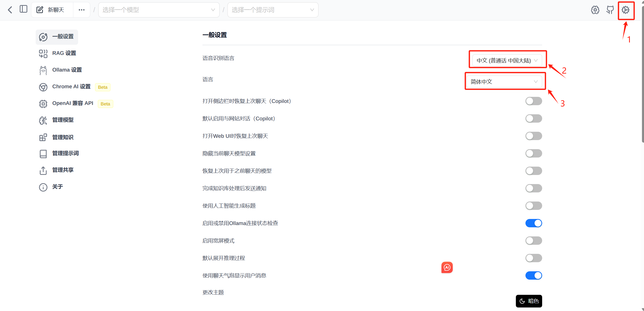This screenshot has width=644, height=311.
Task: Open the GitHub icon link
Action: (610, 10)
